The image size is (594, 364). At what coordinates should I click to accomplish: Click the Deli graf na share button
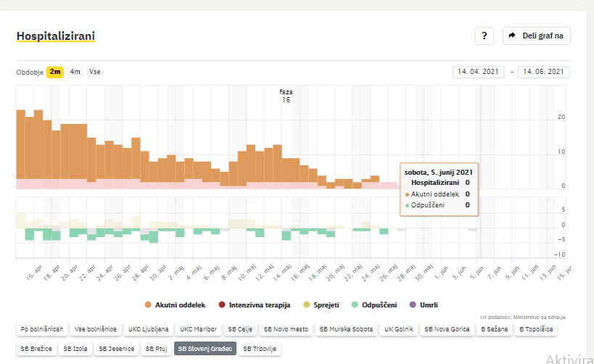point(536,36)
